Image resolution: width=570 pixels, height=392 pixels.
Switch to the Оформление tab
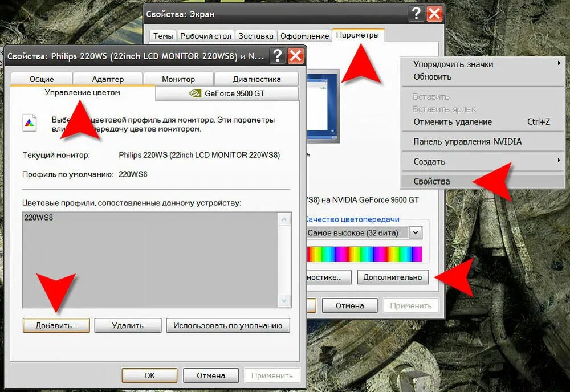coord(304,36)
